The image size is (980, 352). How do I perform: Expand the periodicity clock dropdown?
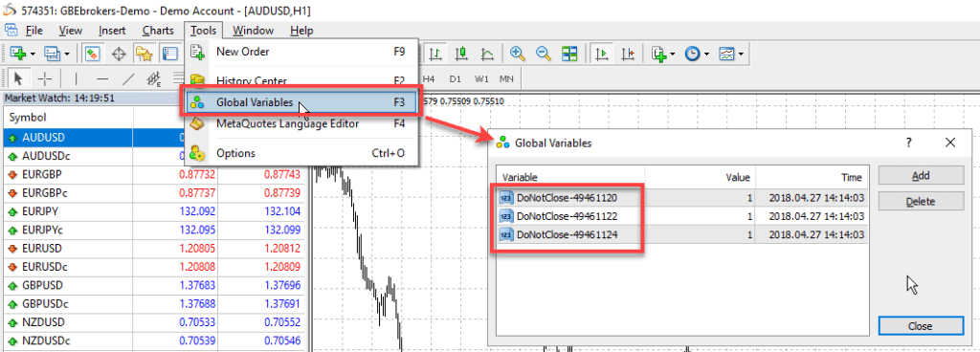pos(707,55)
